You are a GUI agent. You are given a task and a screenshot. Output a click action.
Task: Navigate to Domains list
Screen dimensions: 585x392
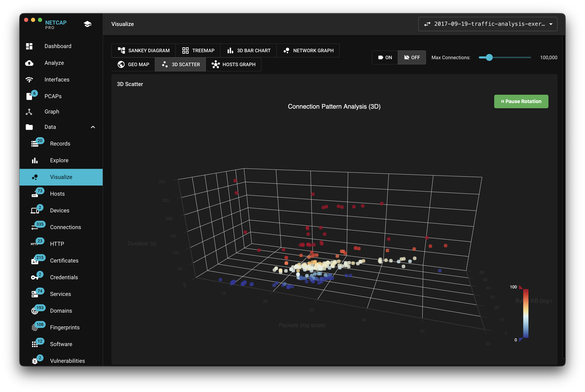pyautogui.click(x=61, y=311)
